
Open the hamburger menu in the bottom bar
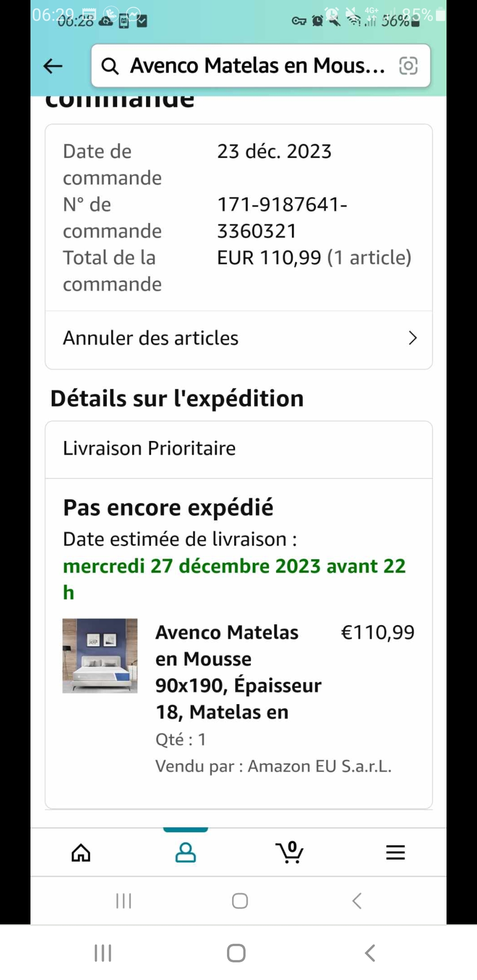click(395, 852)
